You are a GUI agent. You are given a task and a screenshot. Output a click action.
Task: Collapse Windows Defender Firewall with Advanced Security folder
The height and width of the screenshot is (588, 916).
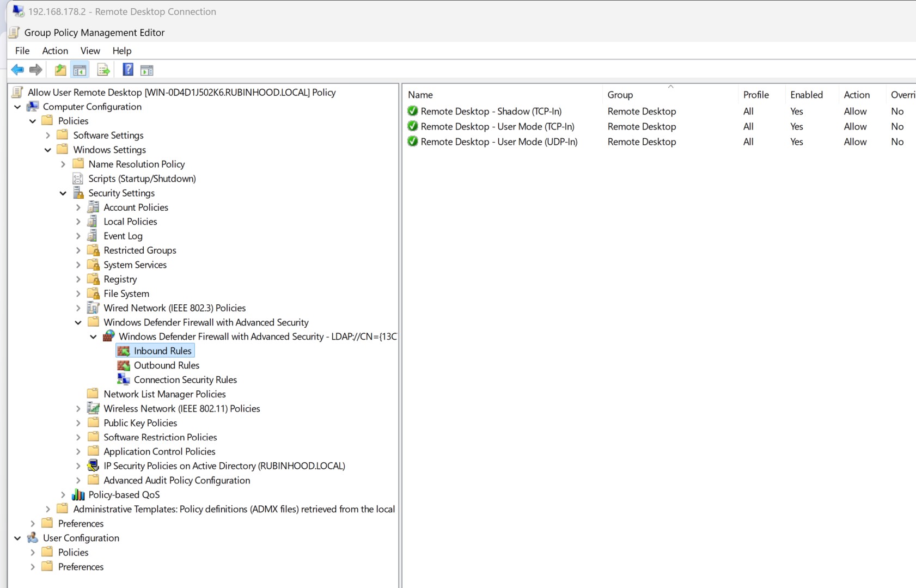tap(78, 322)
